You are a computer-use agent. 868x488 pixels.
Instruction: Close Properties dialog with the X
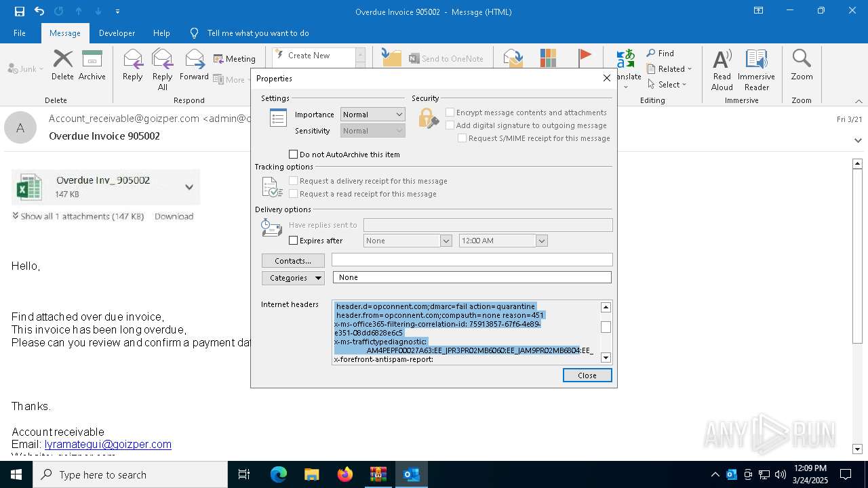coord(607,78)
